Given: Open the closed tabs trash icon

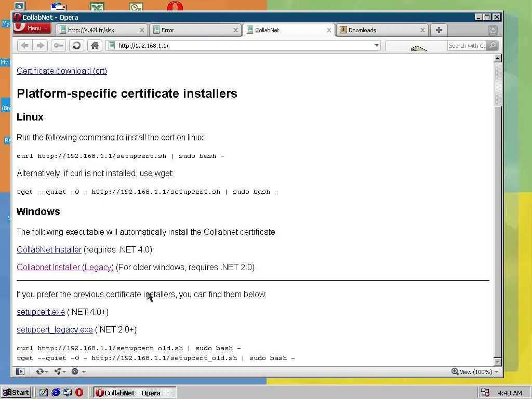Looking at the screenshot, I should 493,31.
